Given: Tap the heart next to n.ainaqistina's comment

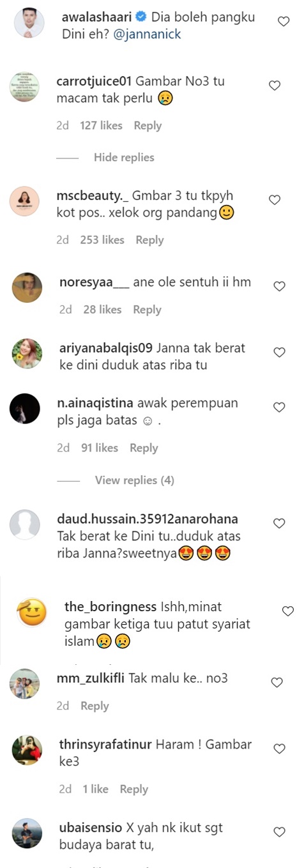Looking at the screenshot, I should (279, 407).
